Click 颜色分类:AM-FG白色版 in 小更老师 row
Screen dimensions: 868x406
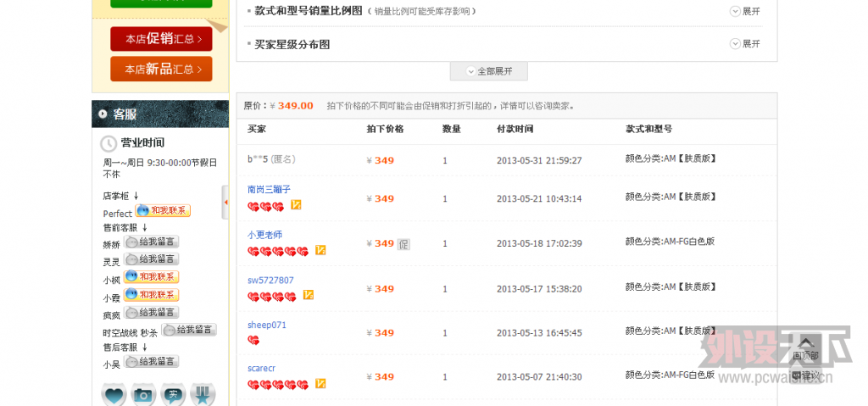pyautogui.click(x=670, y=242)
